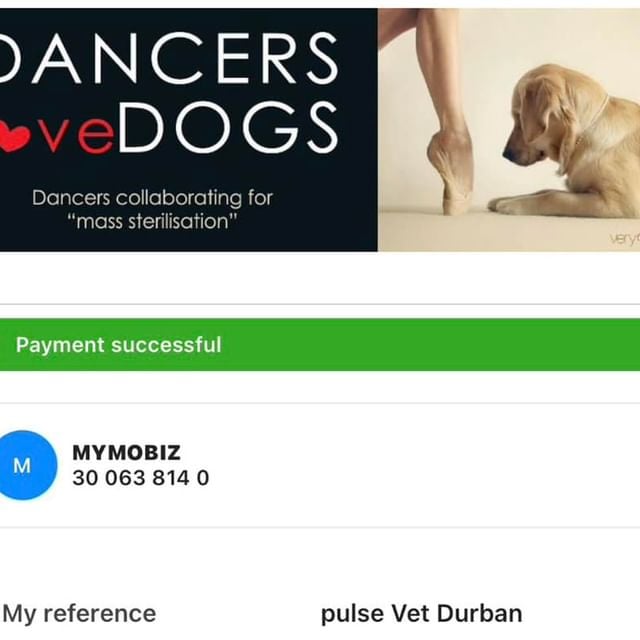Click the pulse Vet Durban reference value
640x640 pixels.
click(x=422, y=613)
